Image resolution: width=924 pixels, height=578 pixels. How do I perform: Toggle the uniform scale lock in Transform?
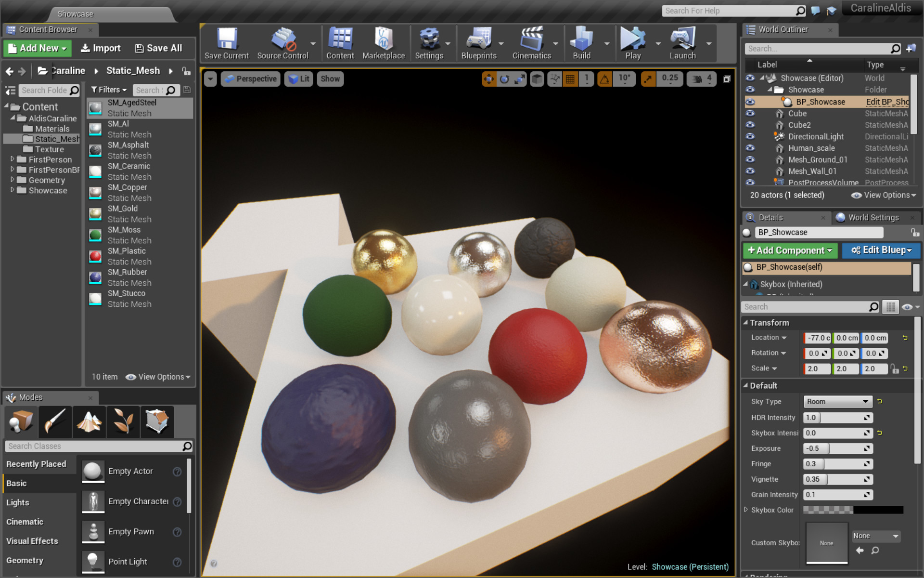[895, 368]
